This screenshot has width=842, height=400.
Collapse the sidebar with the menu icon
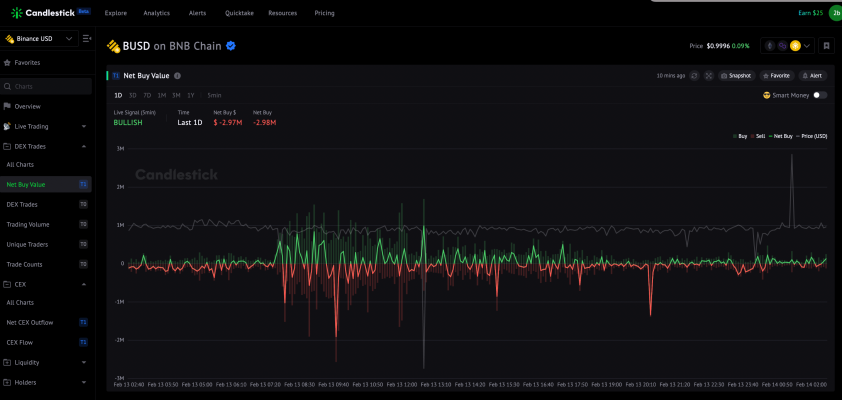point(87,39)
